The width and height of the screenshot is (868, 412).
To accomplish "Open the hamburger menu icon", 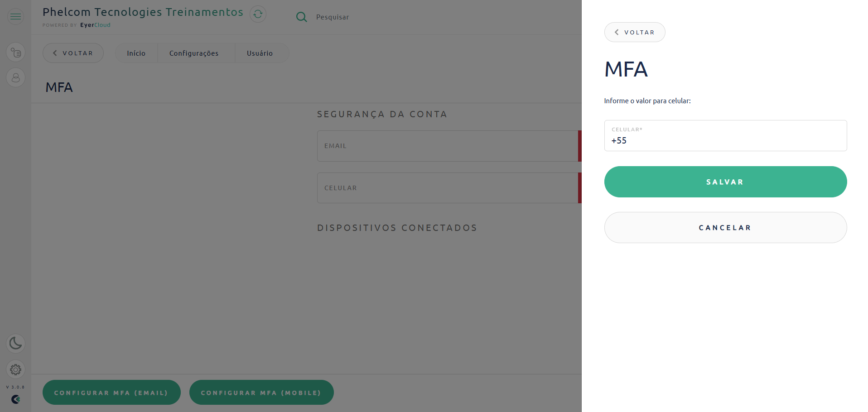I will 15,17.
